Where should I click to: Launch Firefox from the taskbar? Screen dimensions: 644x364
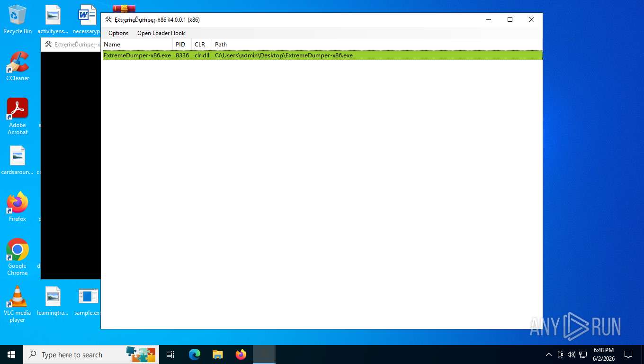[241, 355]
